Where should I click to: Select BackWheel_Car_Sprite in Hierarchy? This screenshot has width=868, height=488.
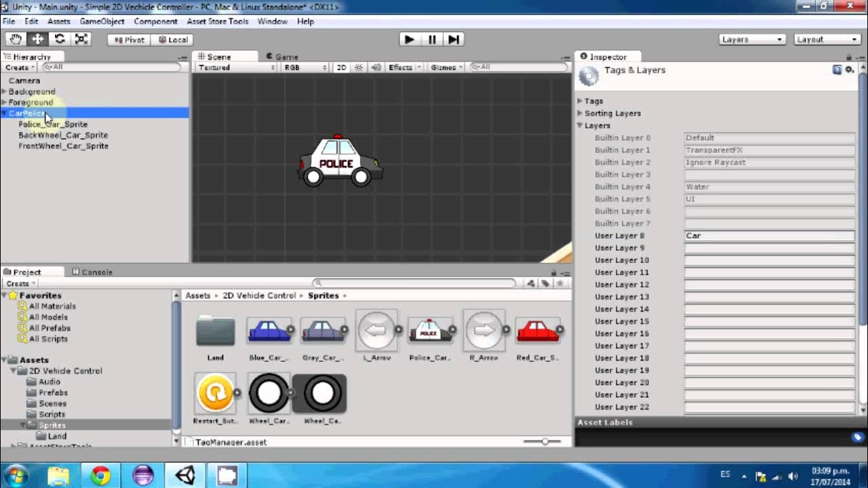coord(63,135)
